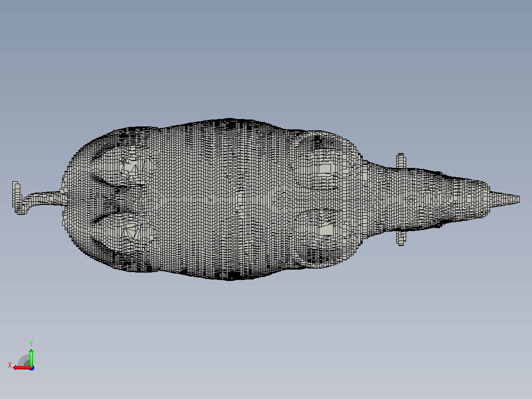Click the blue Z axis dot of the triad
Screen dimensions: 532x399
pos(32,368)
